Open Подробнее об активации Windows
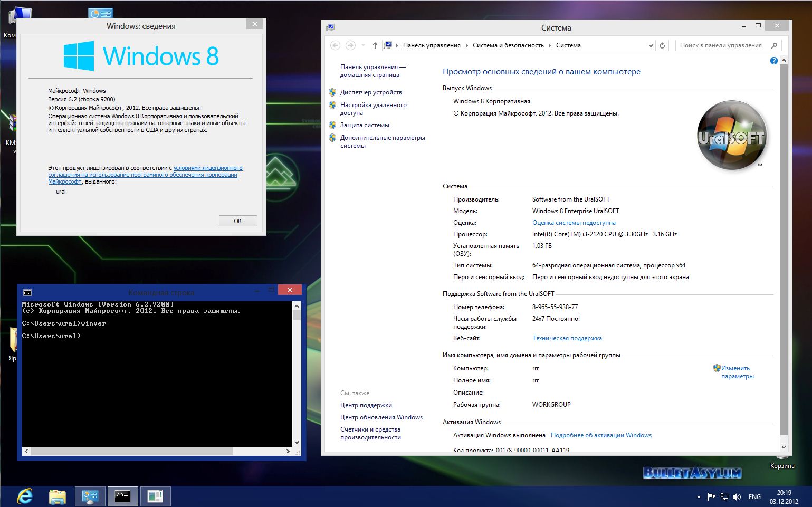Image resolution: width=812 pixels, height=507 pixels. click(601, 435)
